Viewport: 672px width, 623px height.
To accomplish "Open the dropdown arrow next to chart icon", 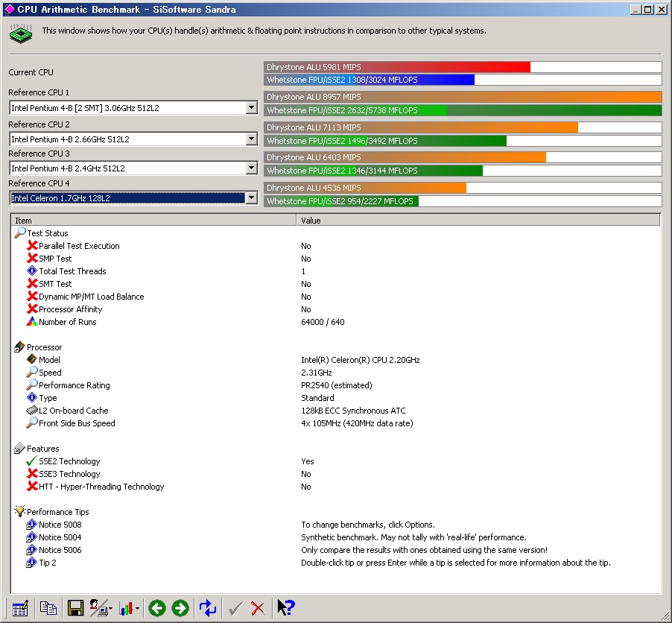I will (137, 608).
